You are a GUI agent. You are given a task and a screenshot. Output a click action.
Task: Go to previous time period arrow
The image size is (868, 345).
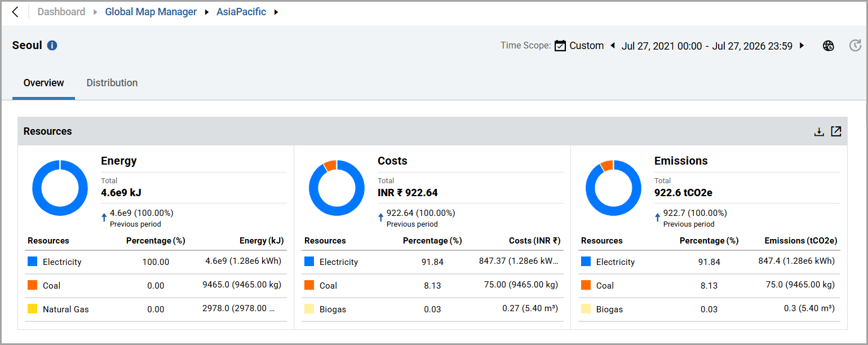click(613, 46)
